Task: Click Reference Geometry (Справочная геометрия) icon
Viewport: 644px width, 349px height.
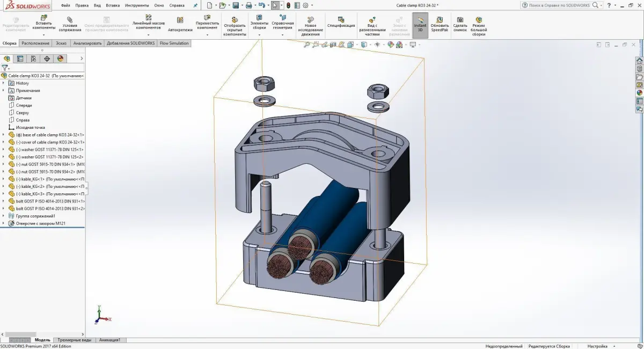Action: [x=282, y=18]
